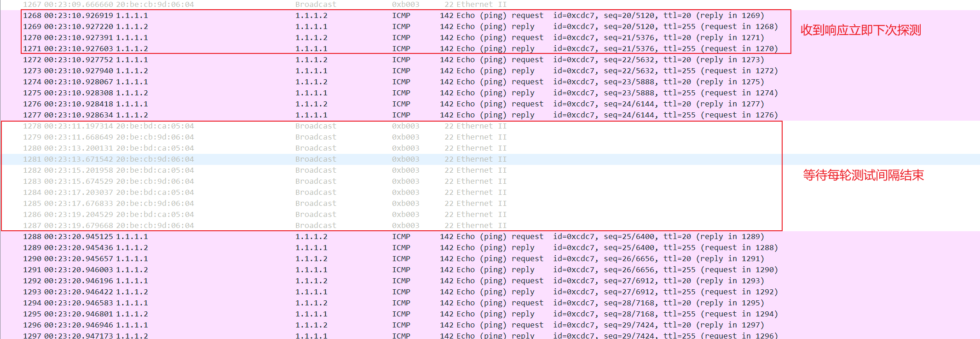
Task: Select packet 1296 echo request seq=29/7424
Action: (x=400, y=325)
